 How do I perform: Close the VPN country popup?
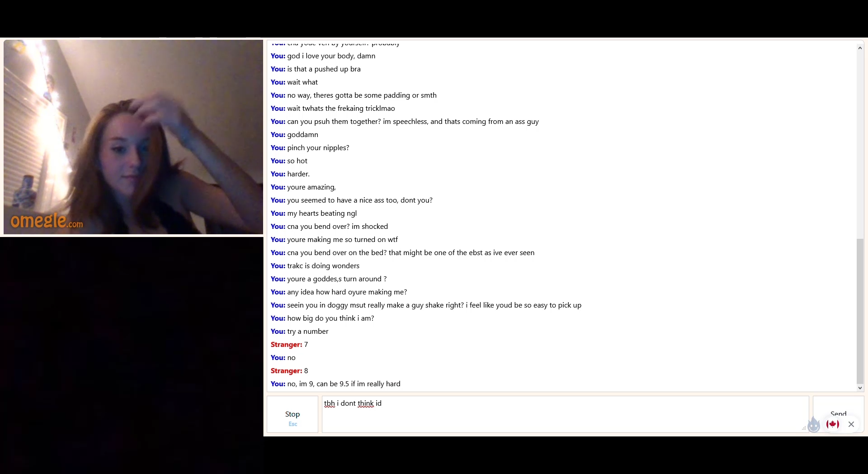(851, 424)
